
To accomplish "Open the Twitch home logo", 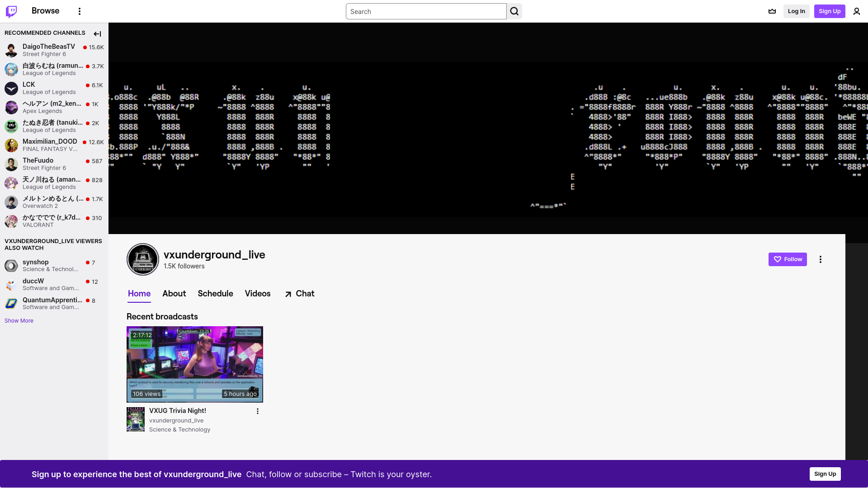I will (11, 11).
